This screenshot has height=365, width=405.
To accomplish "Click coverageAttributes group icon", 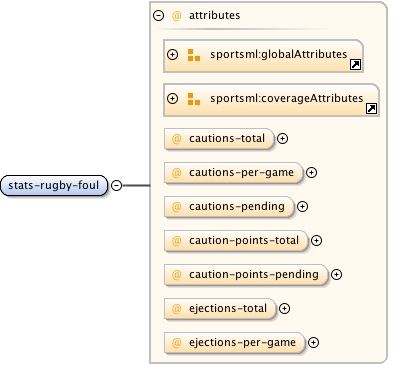I will (194, 99).
